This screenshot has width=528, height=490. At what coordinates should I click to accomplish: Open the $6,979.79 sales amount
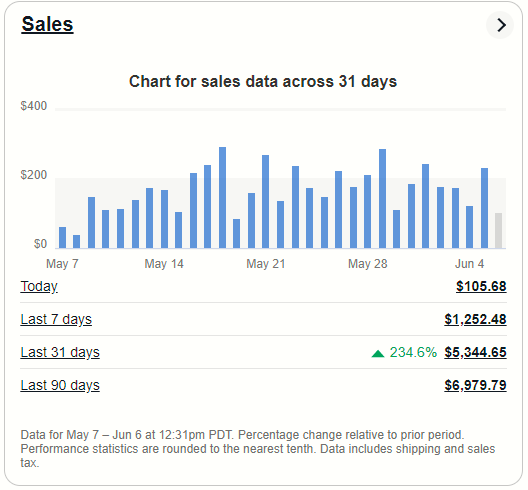[476, 386]
